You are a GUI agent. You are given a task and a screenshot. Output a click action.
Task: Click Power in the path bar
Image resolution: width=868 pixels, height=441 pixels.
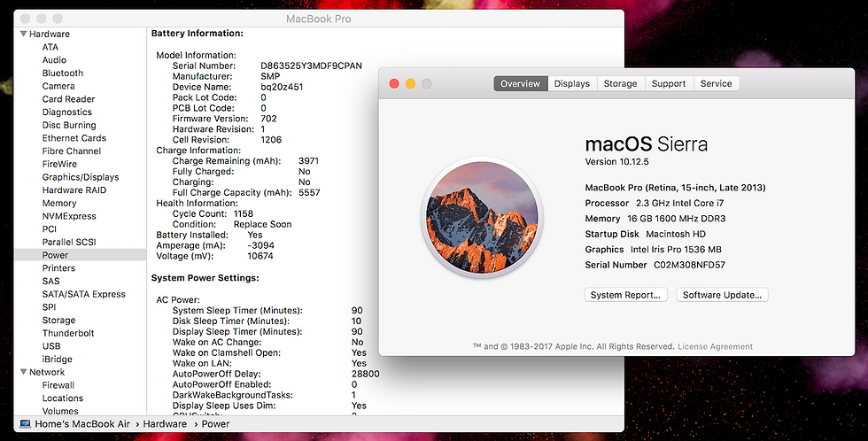[x=215, y=424]
